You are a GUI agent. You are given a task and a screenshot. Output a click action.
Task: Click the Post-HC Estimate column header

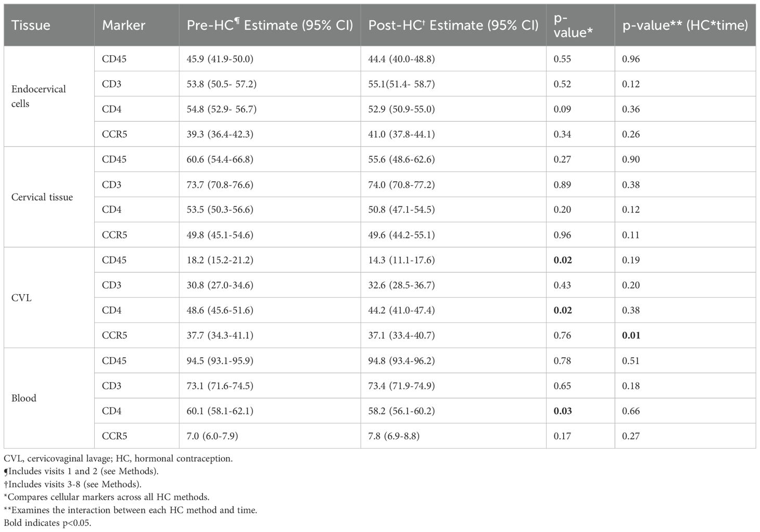coord(453,25)
